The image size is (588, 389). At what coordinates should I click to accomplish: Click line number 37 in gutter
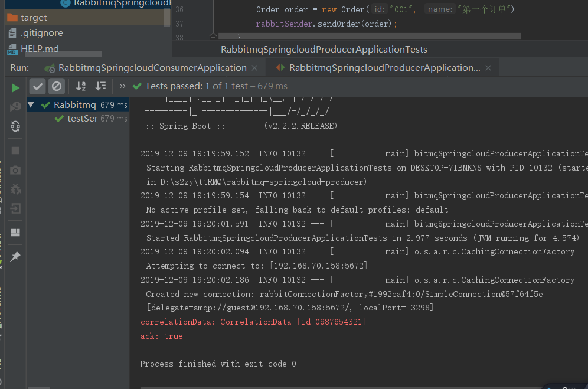tap(179, 24)
